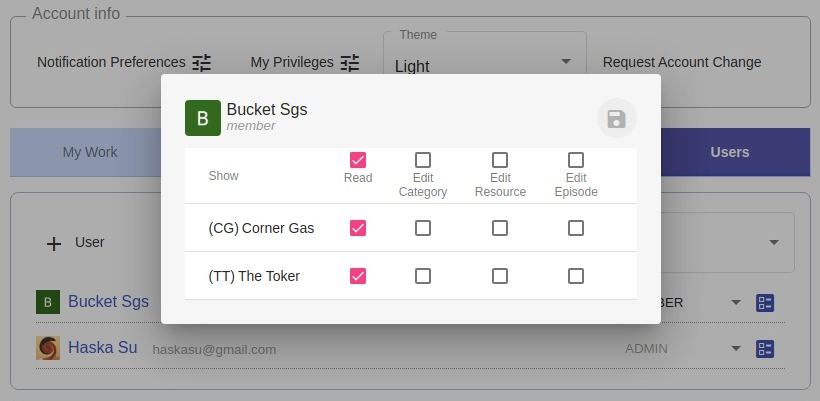Open Notification Preferences tune icon
Screen dimensions: 820x401
202,63
